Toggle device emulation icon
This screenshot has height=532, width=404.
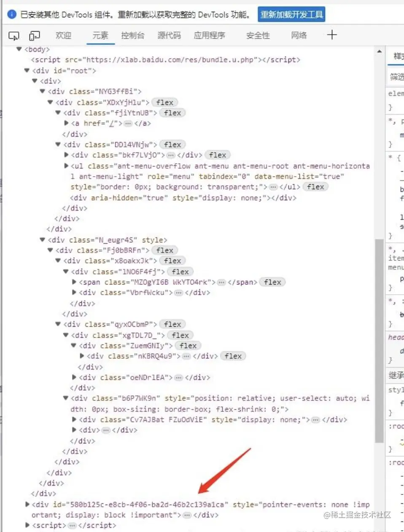35,35
